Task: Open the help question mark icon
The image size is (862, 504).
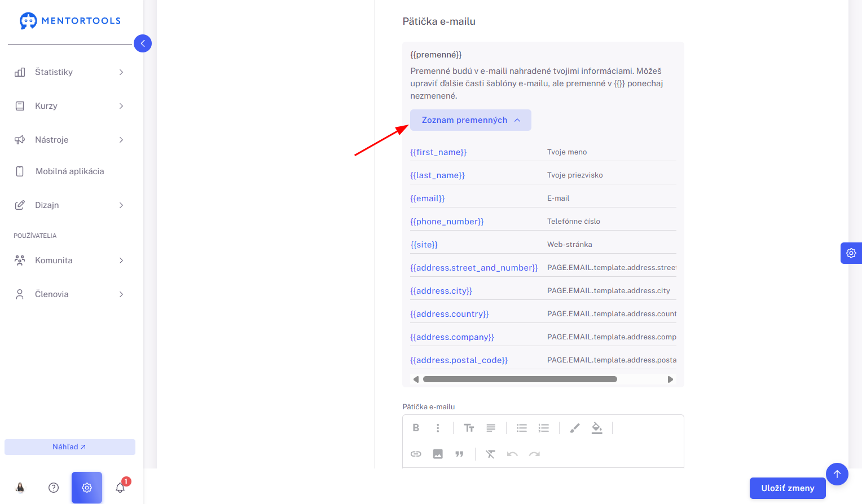Action: [x=54, y=488]
